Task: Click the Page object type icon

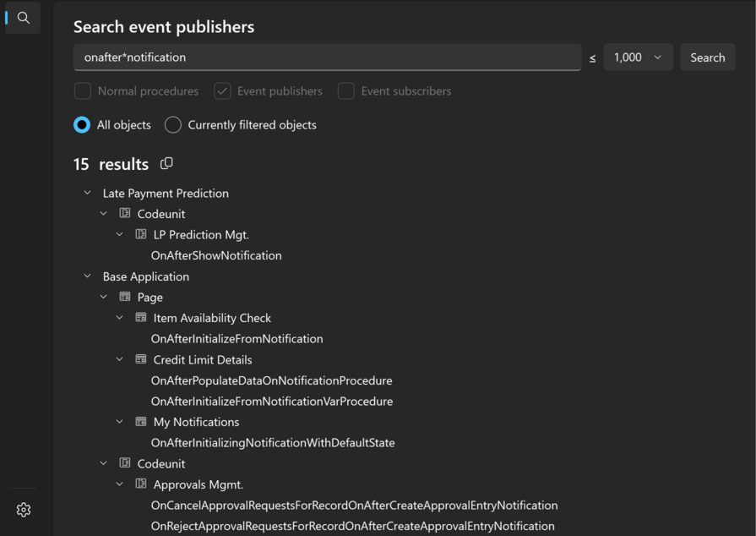Action: (125, 296)
